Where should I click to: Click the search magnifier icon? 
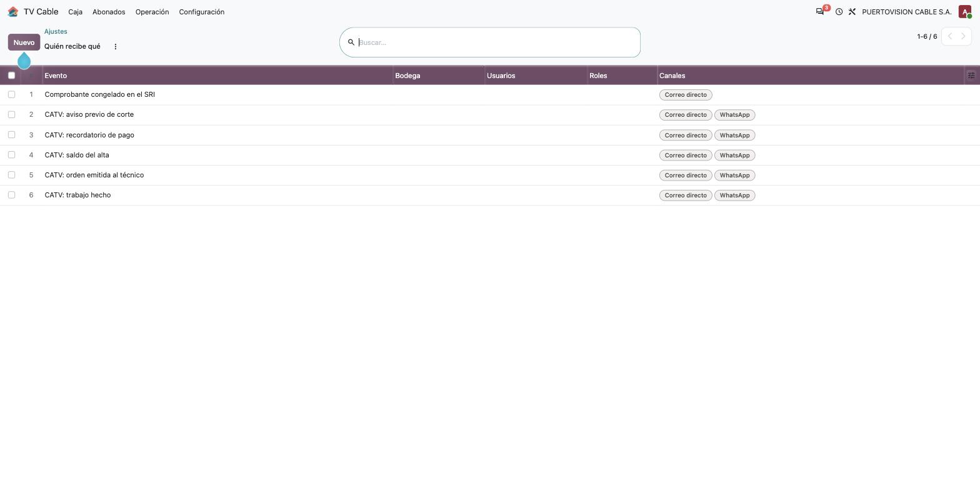351,42
